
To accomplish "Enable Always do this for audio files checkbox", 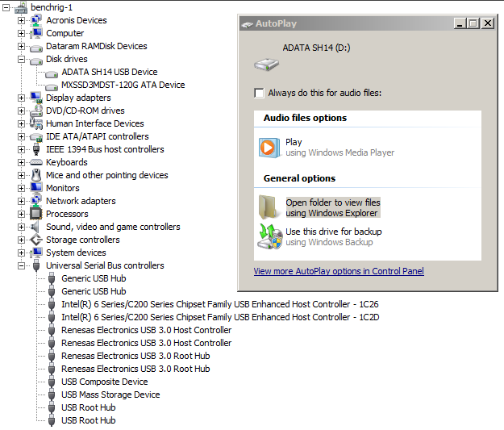I will pyautogui.click(x=259, y=93).
